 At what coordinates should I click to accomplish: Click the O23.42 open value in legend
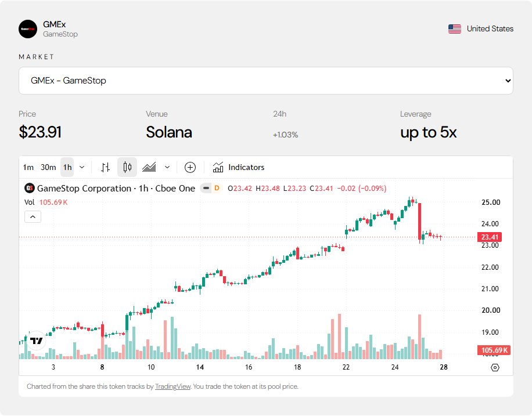pos(240,189)
